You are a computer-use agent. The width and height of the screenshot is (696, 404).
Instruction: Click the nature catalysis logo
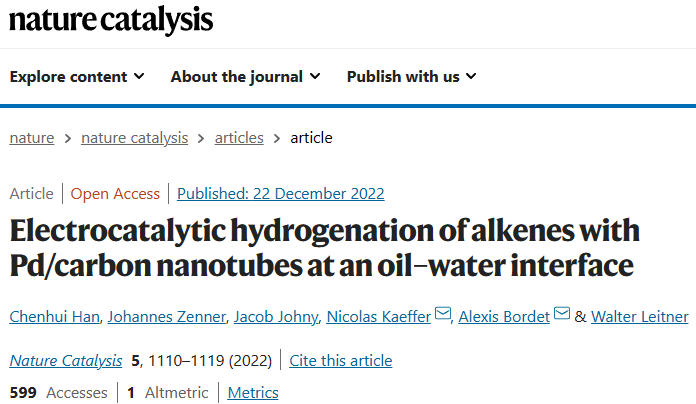pyautogui.click(x=111, y=20)
